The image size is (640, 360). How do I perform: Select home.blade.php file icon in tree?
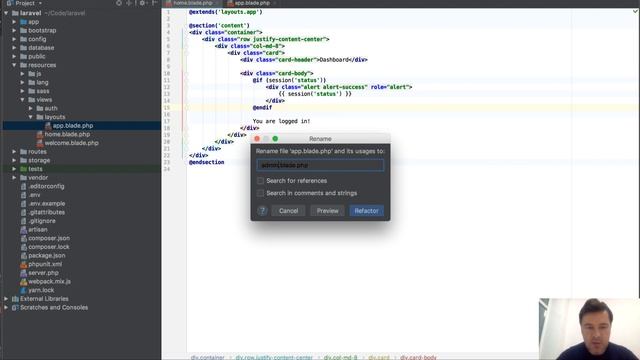tap(40, 134)
